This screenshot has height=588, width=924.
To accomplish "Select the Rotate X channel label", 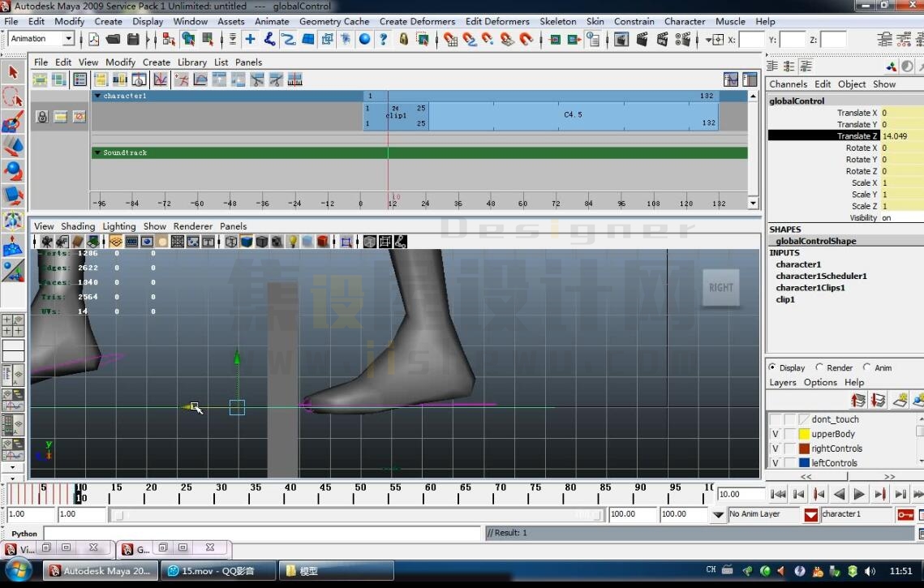I will click(861, 148).
